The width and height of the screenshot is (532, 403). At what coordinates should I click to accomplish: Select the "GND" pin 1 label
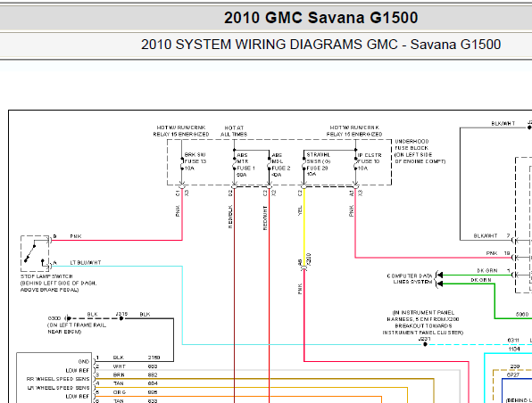tap(84, 362)
